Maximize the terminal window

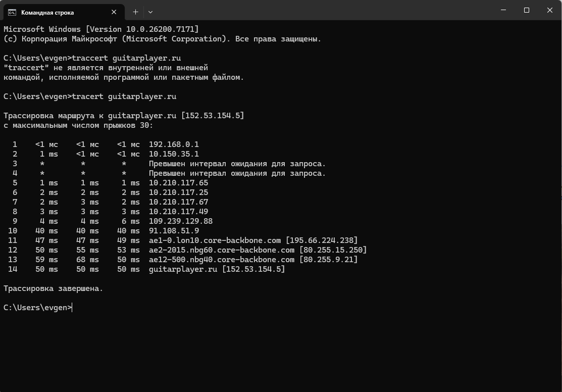[x=527, y=10]
